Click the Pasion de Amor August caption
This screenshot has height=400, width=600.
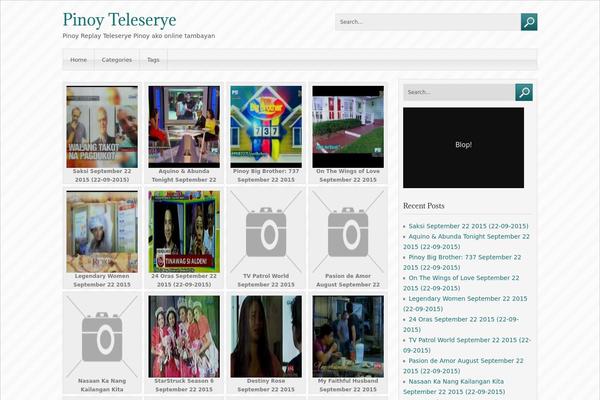coord(348,280)
